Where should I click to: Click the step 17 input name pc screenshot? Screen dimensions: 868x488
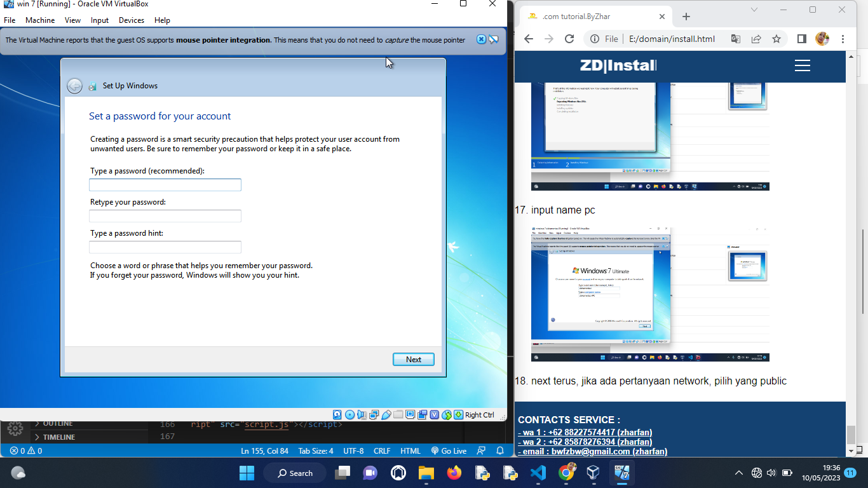point(650,294)
